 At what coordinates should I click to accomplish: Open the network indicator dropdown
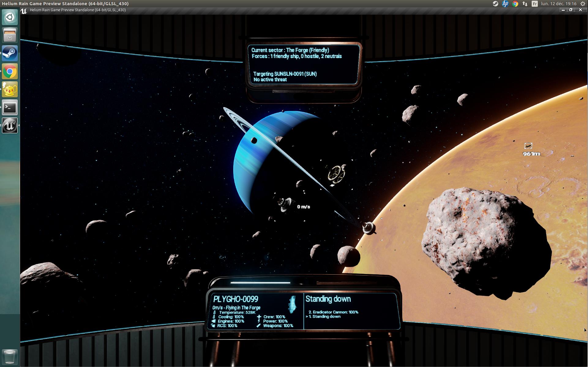[x=525, y=4]
